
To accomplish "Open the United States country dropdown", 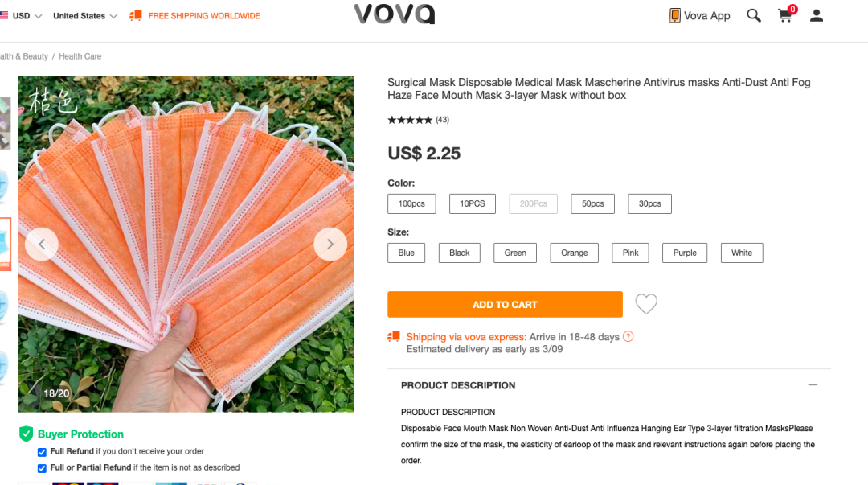I will click(84, 16).
